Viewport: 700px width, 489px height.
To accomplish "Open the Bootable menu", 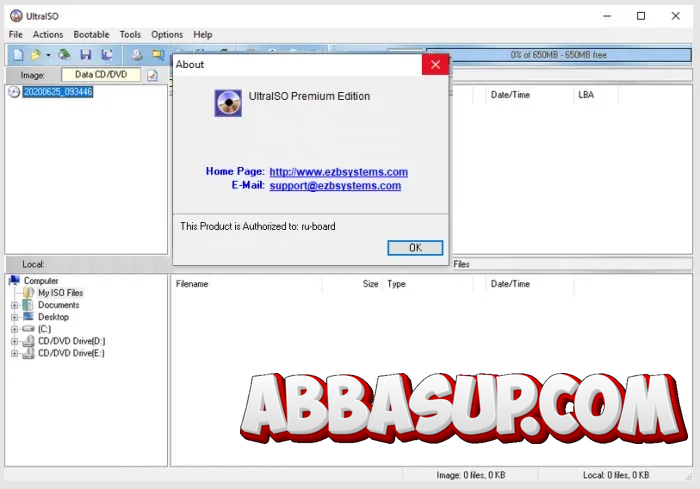I will point(92,34).
